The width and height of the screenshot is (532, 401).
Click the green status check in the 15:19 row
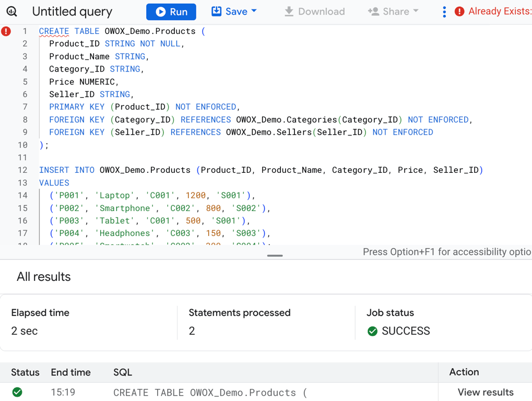17,392
